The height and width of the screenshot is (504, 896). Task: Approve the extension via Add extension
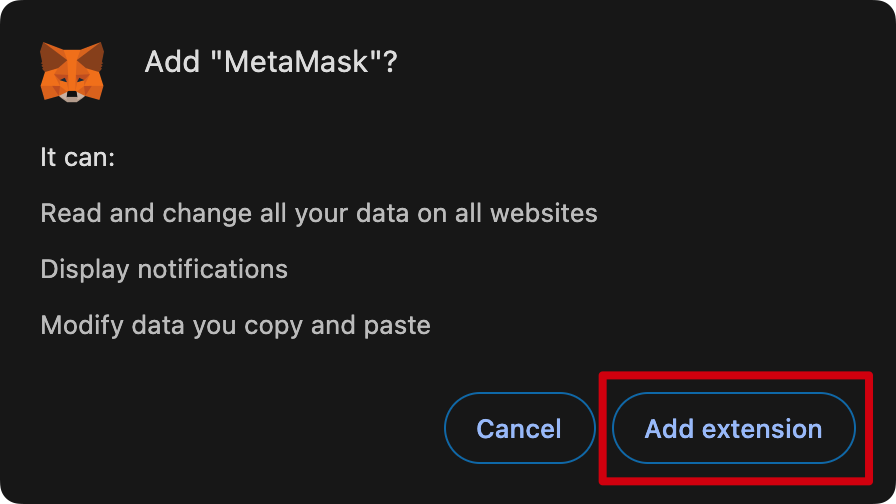[733, 429]
